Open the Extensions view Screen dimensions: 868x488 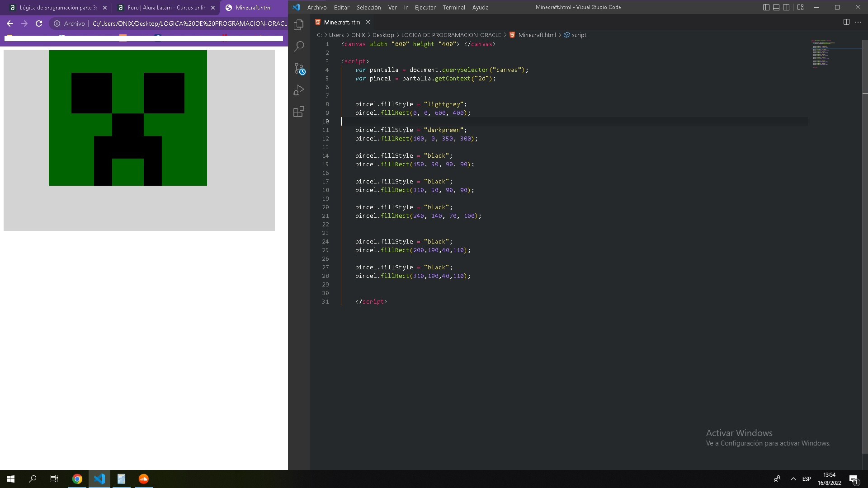click(x=299, y=112)
